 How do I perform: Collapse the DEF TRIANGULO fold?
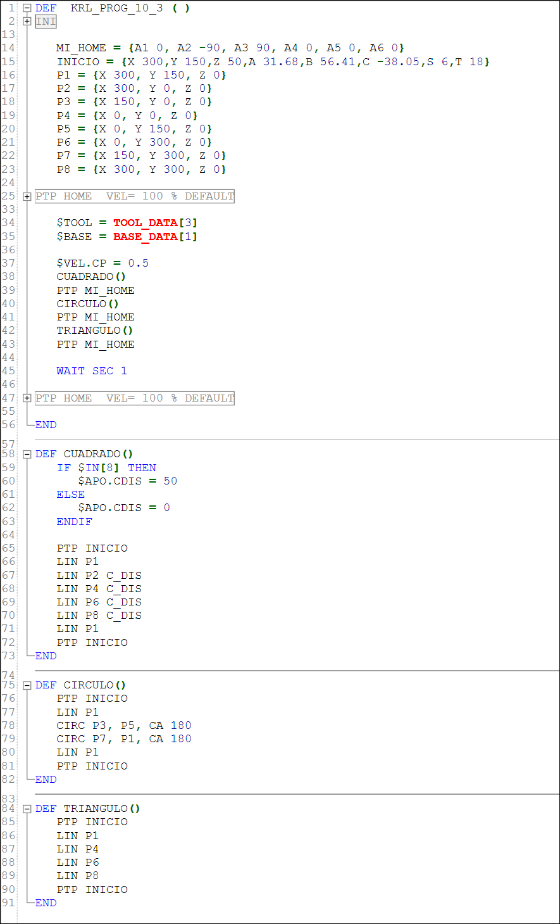(27, 809)
